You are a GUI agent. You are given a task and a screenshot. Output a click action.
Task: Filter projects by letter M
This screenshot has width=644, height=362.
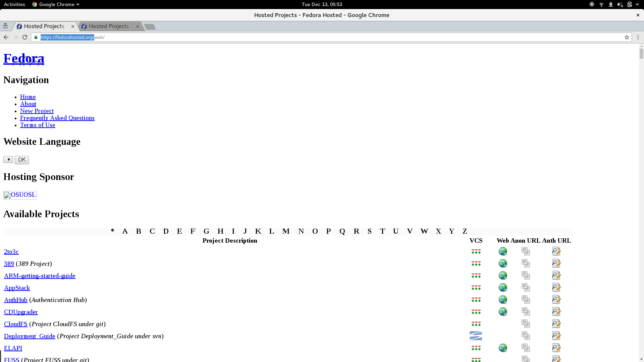click(x=286, y=231)
